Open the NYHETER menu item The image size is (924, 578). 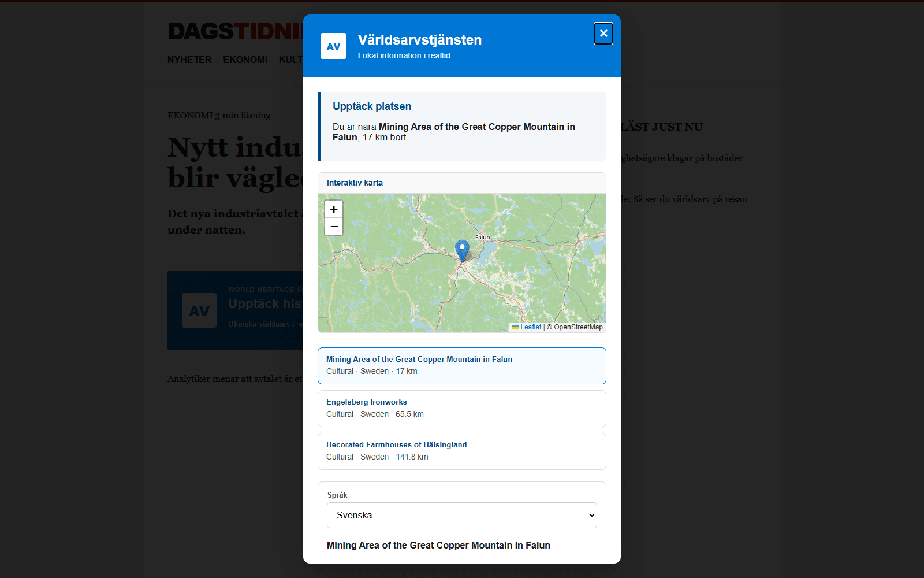(x=189, y=60)
